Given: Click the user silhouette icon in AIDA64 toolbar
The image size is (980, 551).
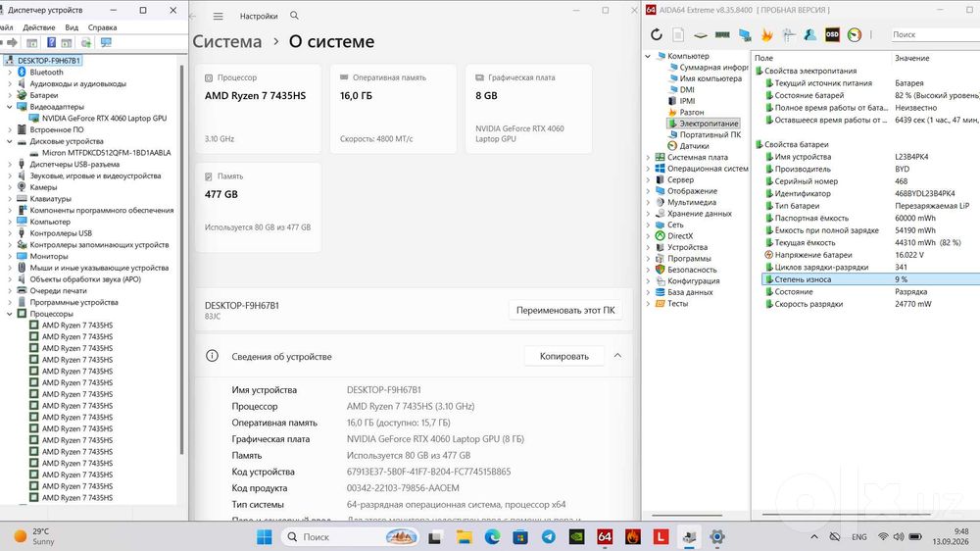Looking at the screenshot, I should [x=810, y=35].
